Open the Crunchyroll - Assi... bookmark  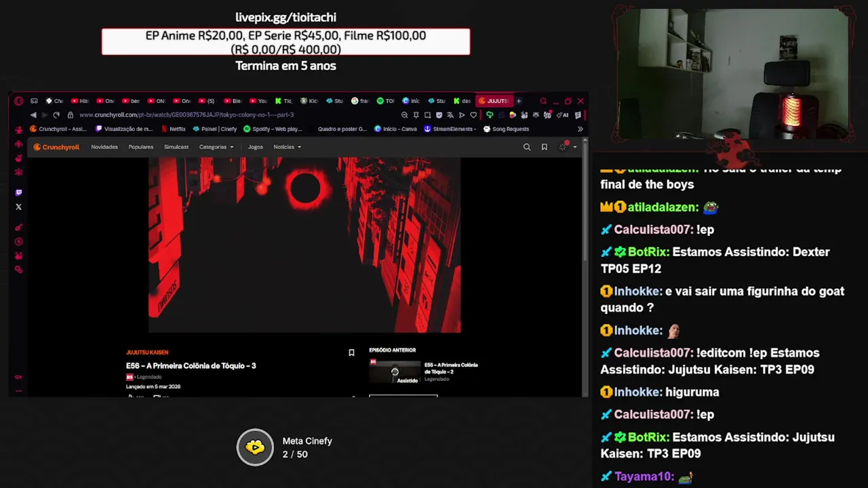click(x=58, y=129)
